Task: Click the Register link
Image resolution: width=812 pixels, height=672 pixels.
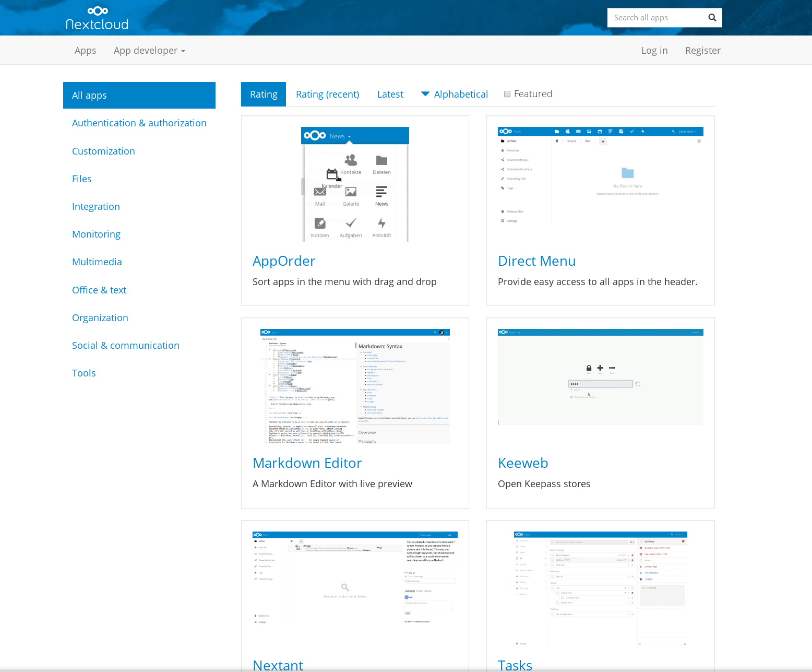Action: (702, 50)
